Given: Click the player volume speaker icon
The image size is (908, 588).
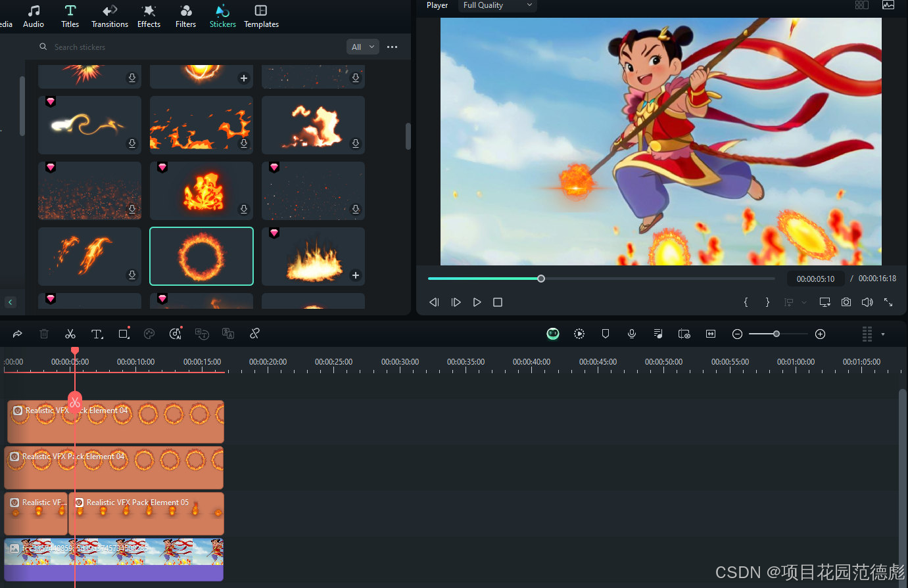Looking at the screenshot, I should pyautogui.click(x=867, y=302).
